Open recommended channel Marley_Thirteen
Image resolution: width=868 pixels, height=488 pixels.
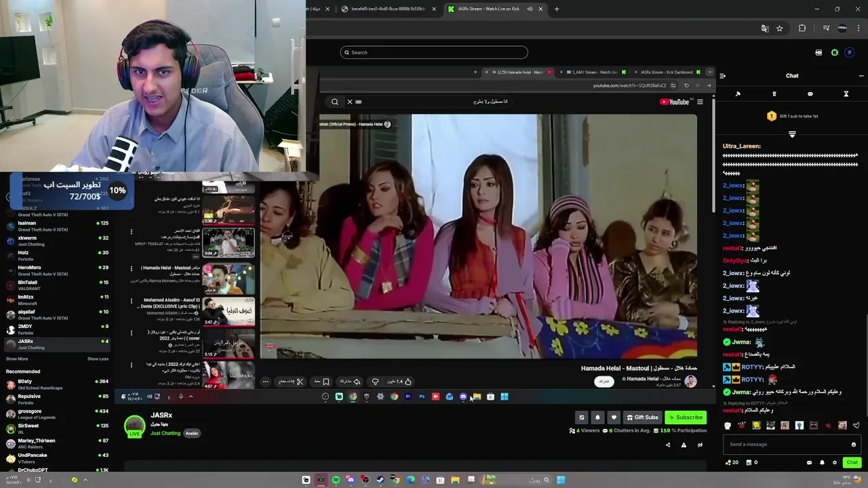tap(57, 443)
